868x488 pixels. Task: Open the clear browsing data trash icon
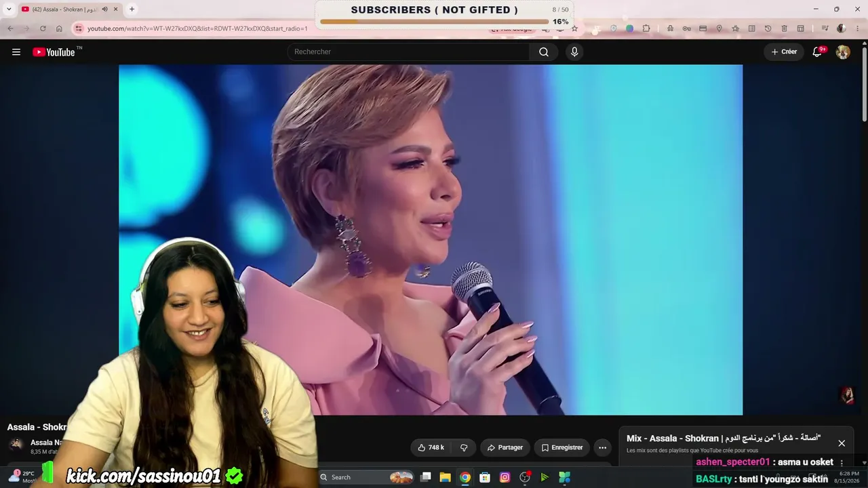click(784, 28)
